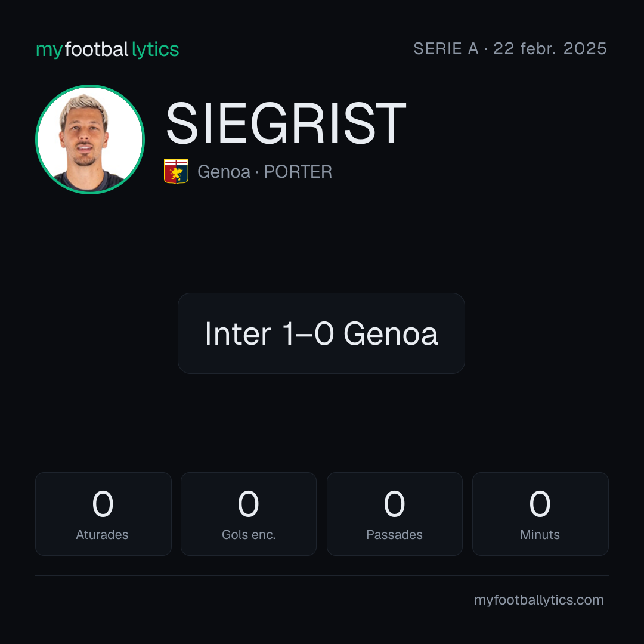The width and height of the screenshot is (644, 644).
Task: Click the Genoa · PORTER subtitle
Action: click(x=265, y=172)
